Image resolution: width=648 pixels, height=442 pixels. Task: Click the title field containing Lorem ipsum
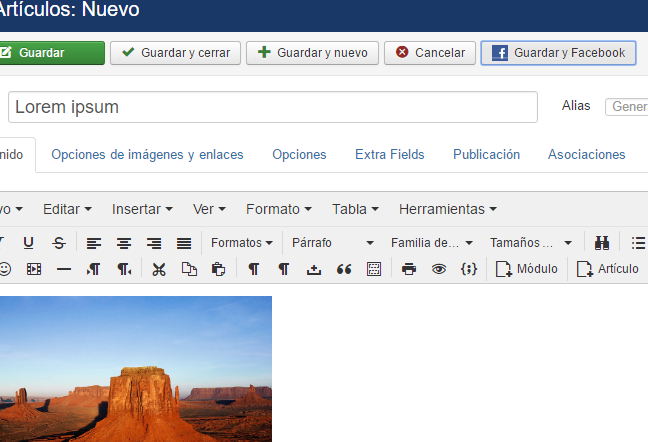tap(273, 107)
